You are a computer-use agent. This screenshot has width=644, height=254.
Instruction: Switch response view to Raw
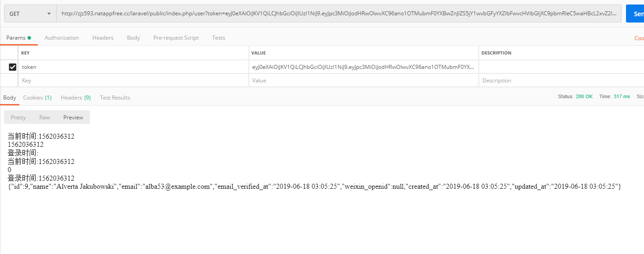pyautogui.click(x=45, y=118)
